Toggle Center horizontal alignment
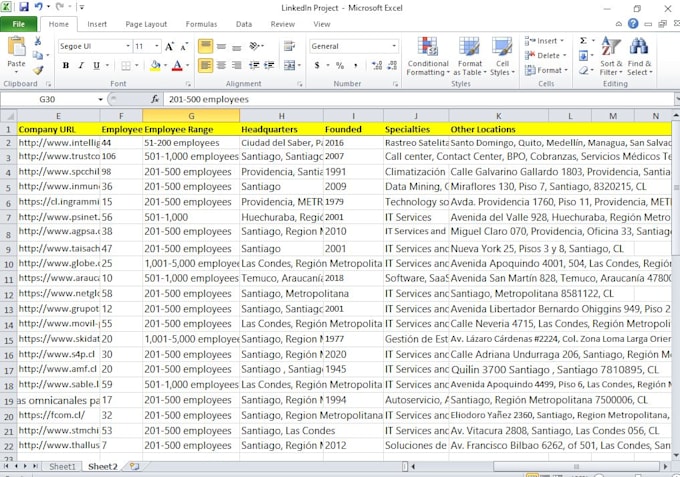680x477 pixels. 221,65
